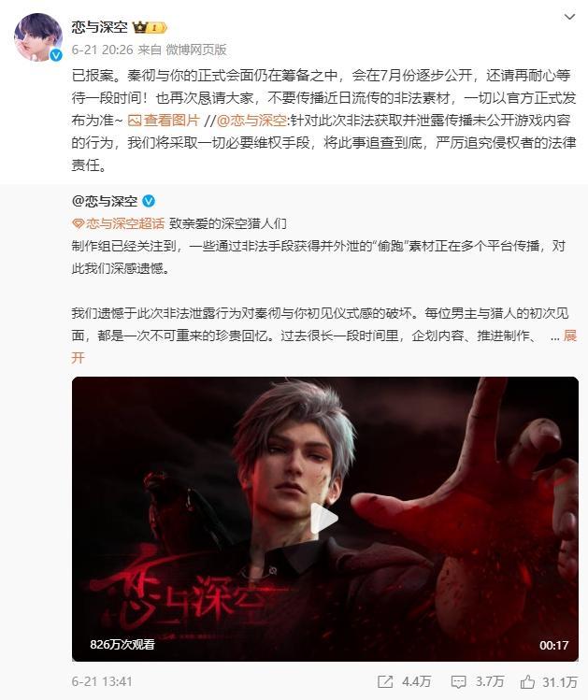Open the original poster @恋与深空 name

click(x=105, y=201)
